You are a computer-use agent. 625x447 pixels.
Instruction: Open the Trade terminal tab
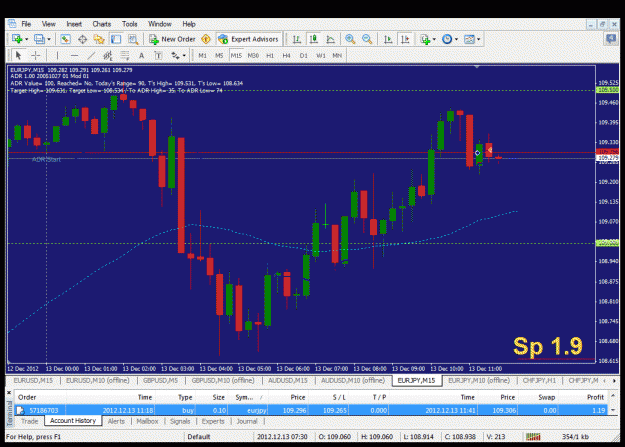point(29,421)
